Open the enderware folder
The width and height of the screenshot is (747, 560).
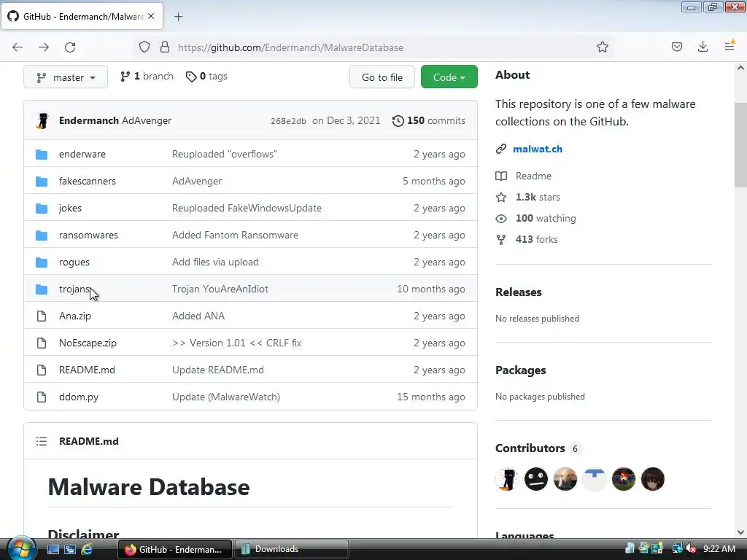click(x=82, y=155)
